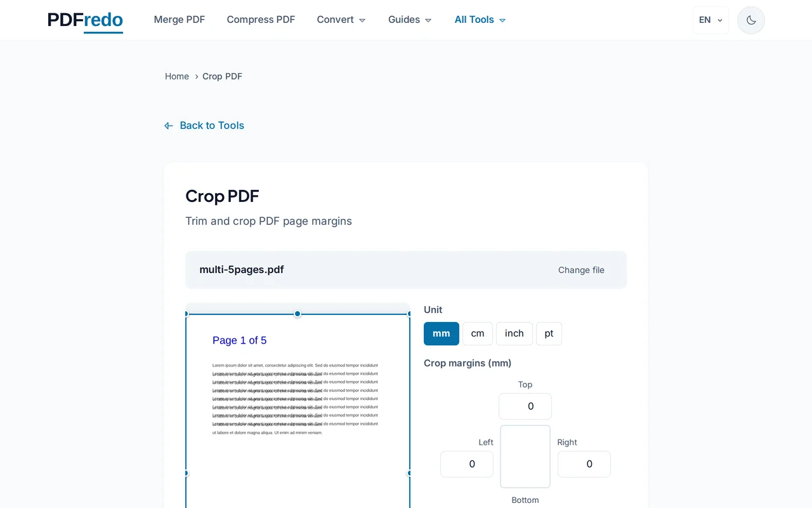
Task: Click Home in the breadcrumb trail
Action: coord(177,76)
